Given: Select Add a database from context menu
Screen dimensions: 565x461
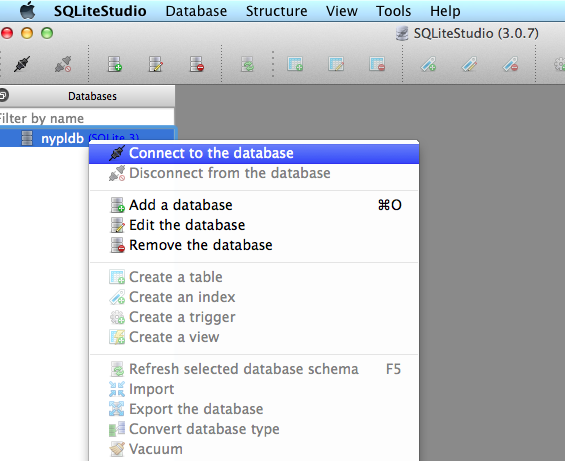Looking at the screenshot, I should 254,205.
